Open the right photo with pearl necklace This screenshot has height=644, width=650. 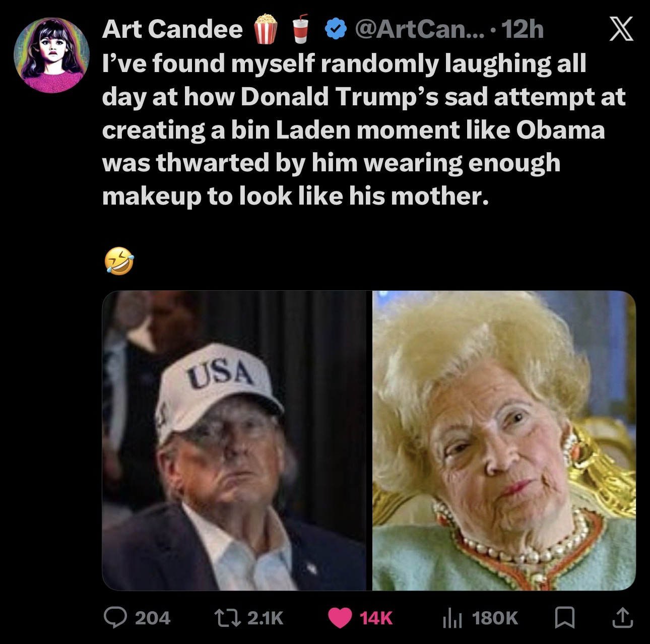click(x=504, y=440)
